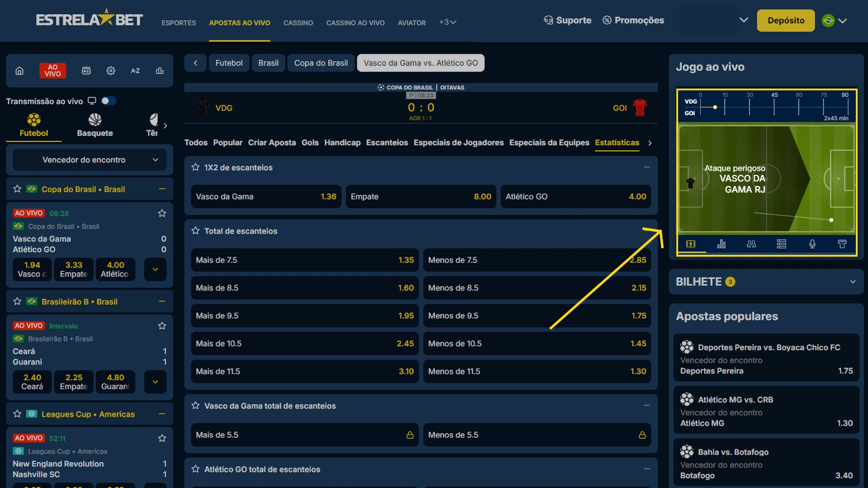868x488 pixels.
Task: Collapse Vasco da Gama total de escanteios
Action: coord(646,406)
